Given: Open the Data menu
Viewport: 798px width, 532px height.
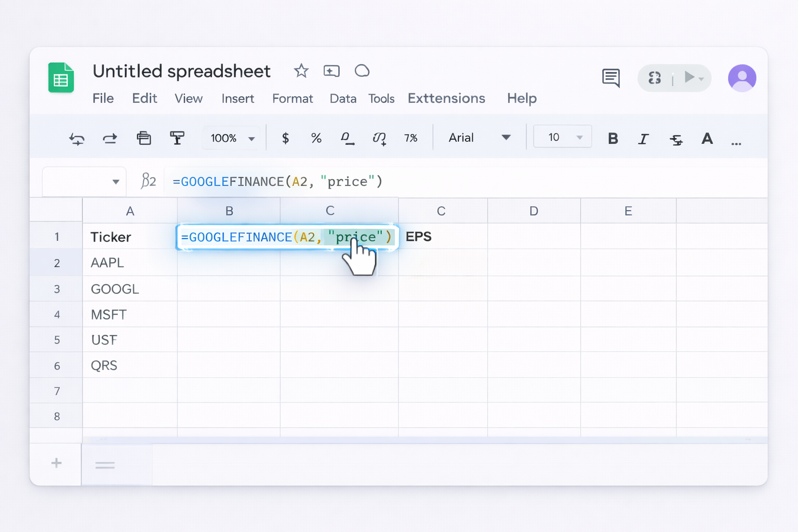Looking at the screenshot, I should (x=343, y=98).
